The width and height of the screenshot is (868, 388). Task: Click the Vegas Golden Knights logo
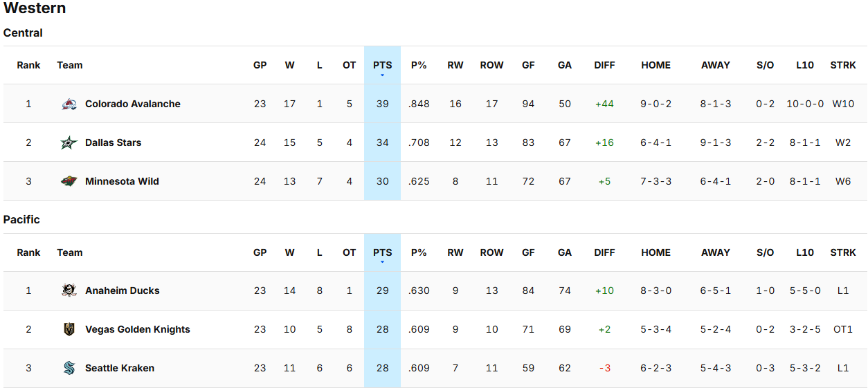pyautogui.click(x=69, y=329)
